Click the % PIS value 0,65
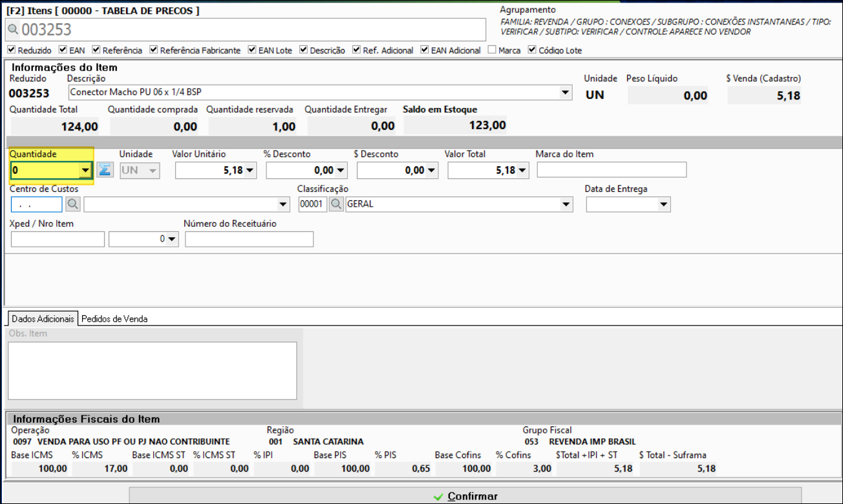This screenshot has height=504, width=843. click(x=421, y=468)
